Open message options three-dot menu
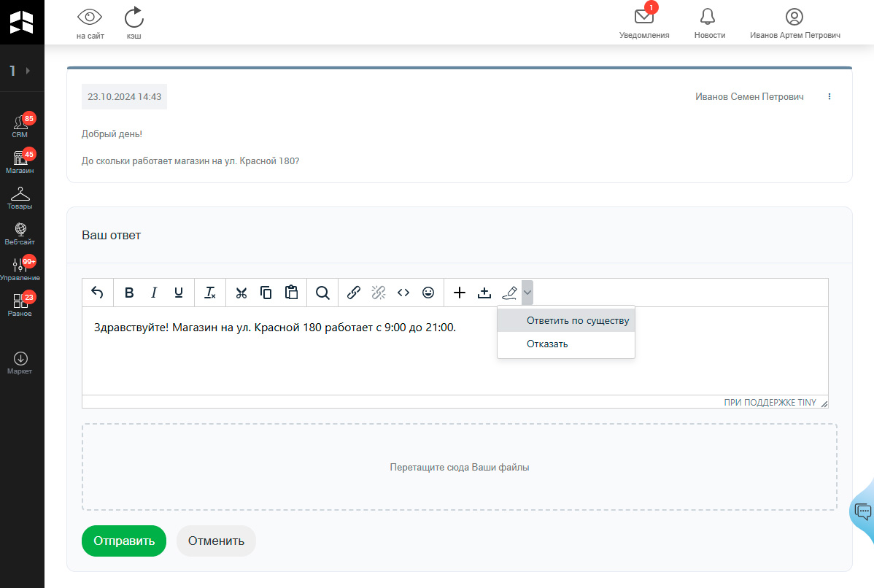The image size is (874, 588). (x=829, y=96)
